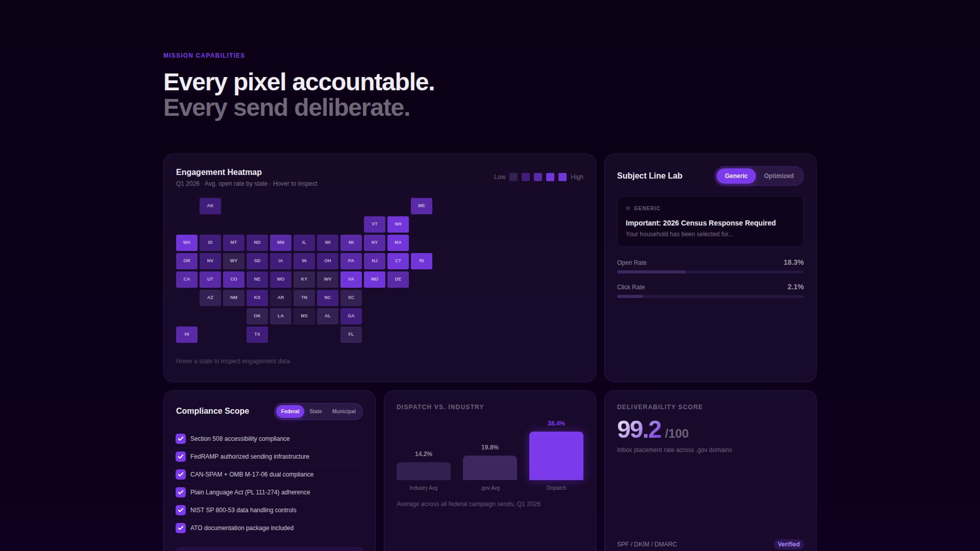This screenshot has width=980, height=551.
Task: Select the MN state tile
Action: 281,243
